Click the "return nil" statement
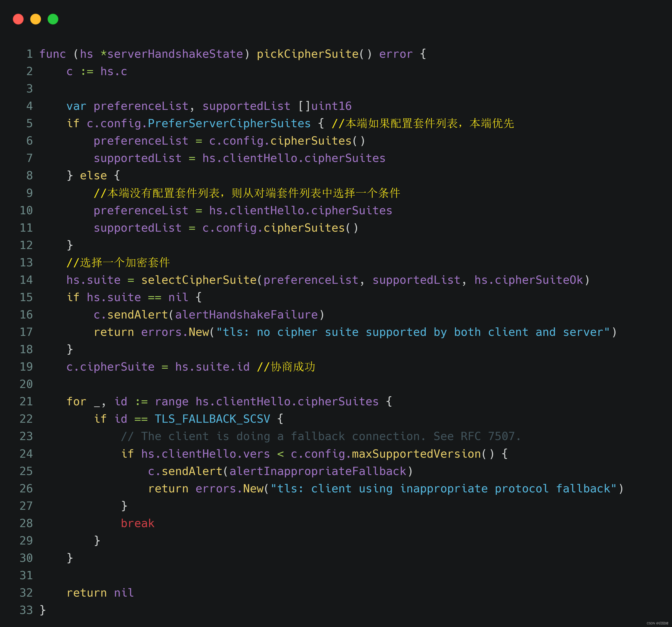The height and width of the screenshot is (627, 672). [100, 593]
